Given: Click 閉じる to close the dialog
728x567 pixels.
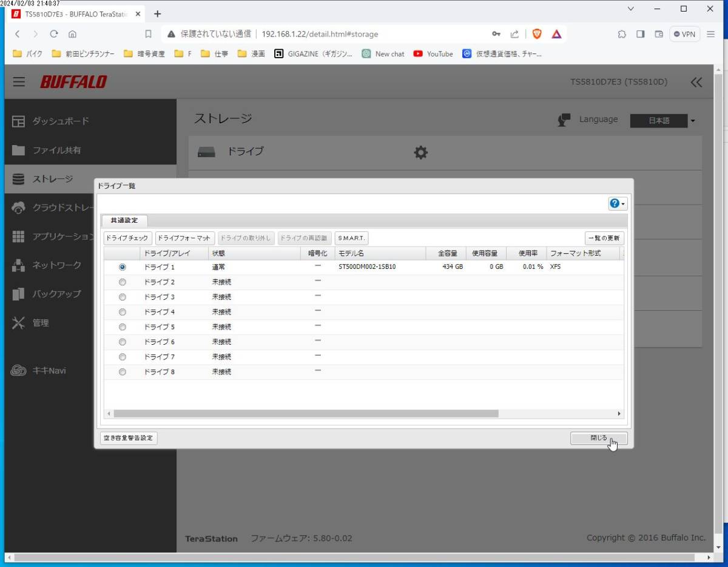Looking at the screenshot, I should [599, 438].
